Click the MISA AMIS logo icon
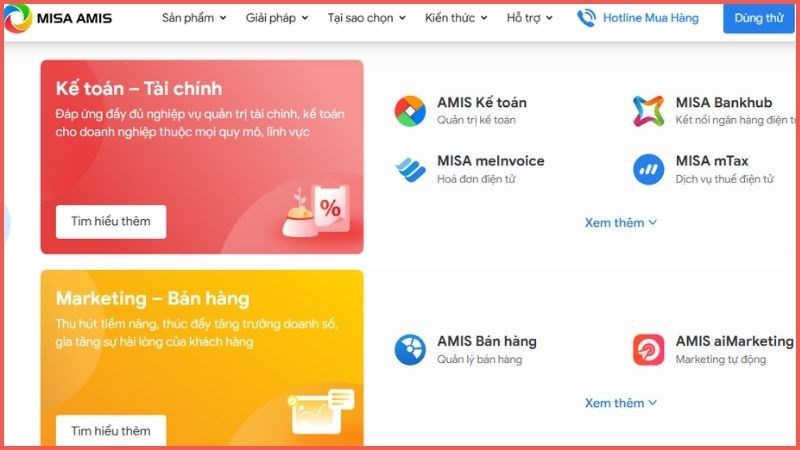Viewport: 800px width, 450px height. (18, 18)
